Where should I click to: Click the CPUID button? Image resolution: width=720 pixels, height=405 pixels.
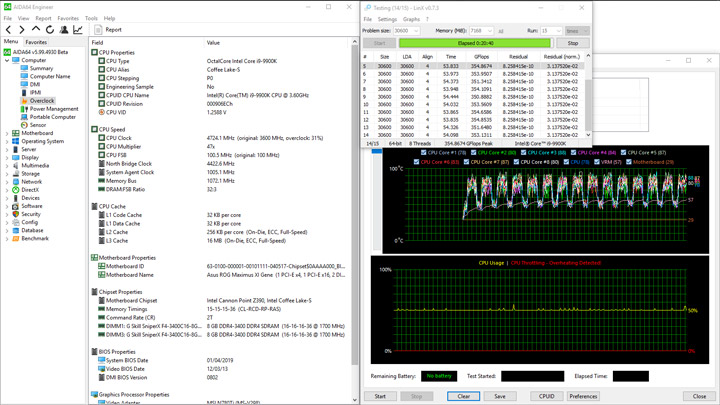point(546,396)
